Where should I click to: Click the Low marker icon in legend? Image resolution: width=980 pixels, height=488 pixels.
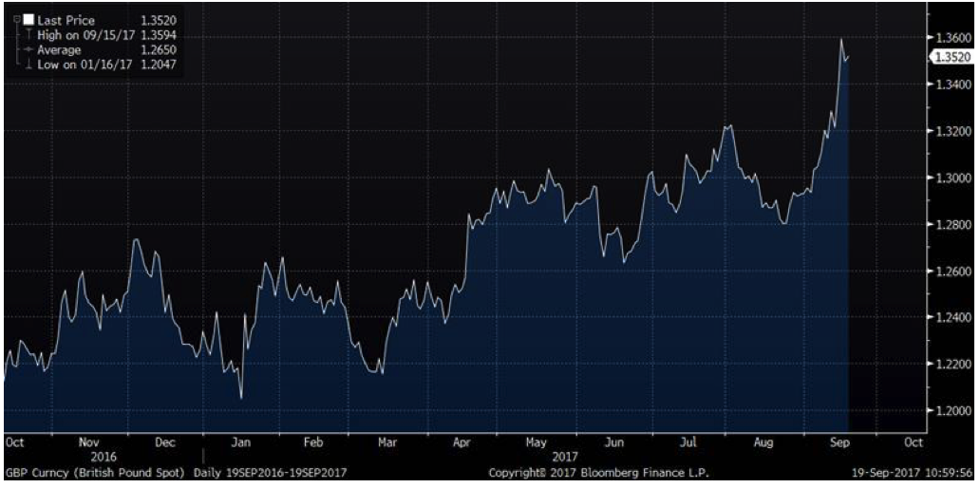click(x=28, y=64)
